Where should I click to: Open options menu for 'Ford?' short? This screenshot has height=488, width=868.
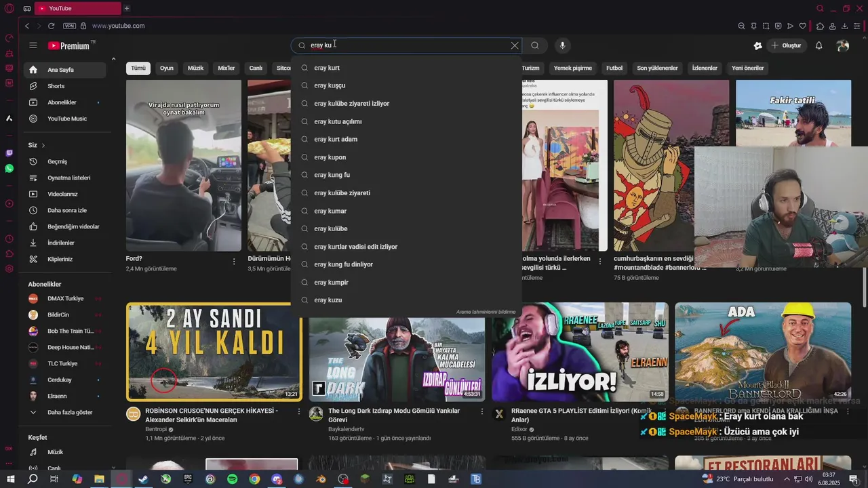pos(234,261)
